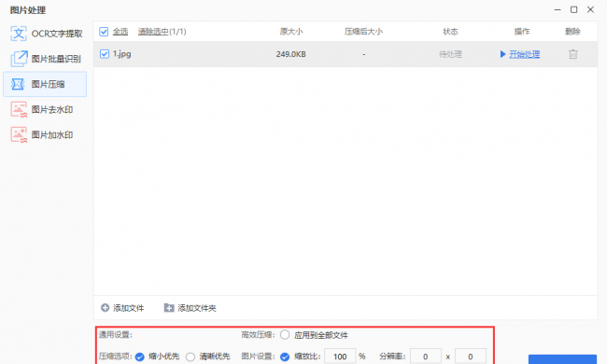
Task: Click the 添加文件 button
Action: [122, 308]
